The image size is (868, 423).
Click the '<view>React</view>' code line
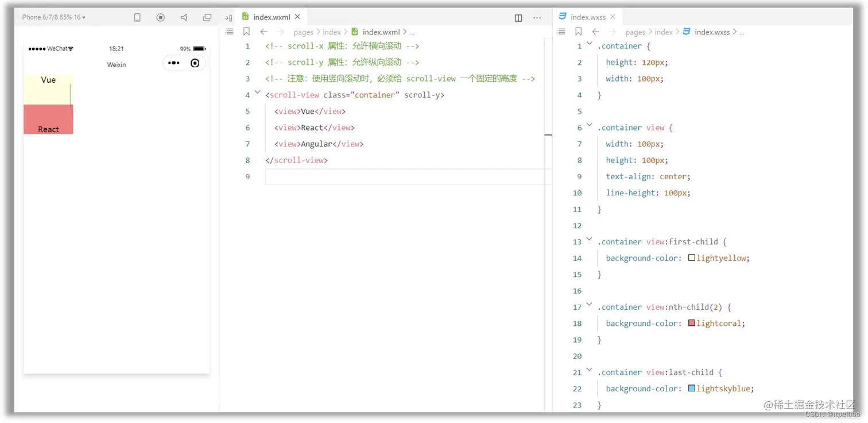coord(315,128)
